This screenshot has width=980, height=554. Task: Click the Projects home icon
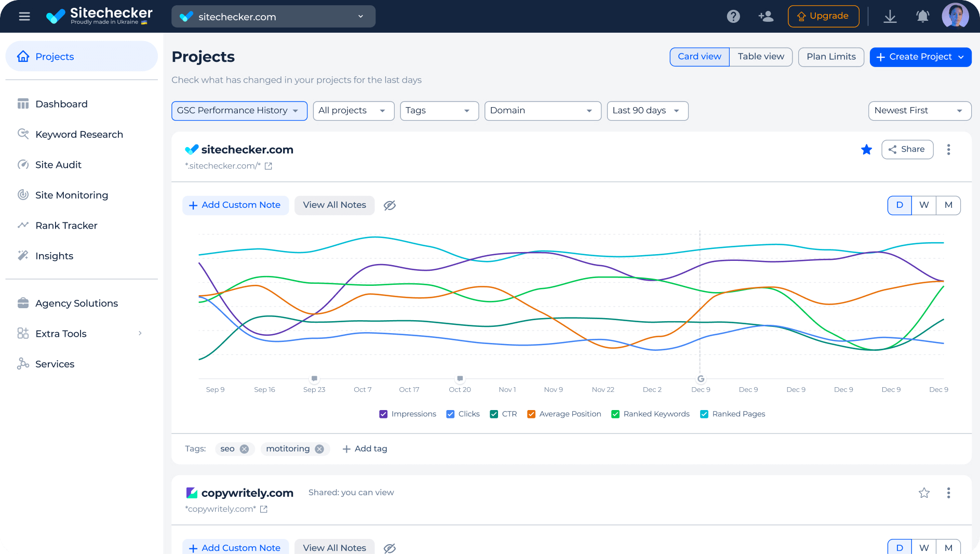[23, 56]
